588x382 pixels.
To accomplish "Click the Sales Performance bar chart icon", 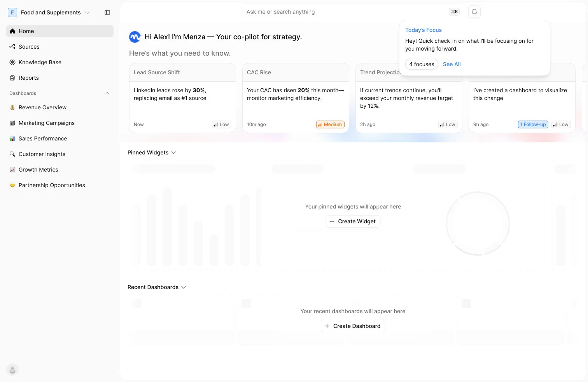I will [12, 138].
